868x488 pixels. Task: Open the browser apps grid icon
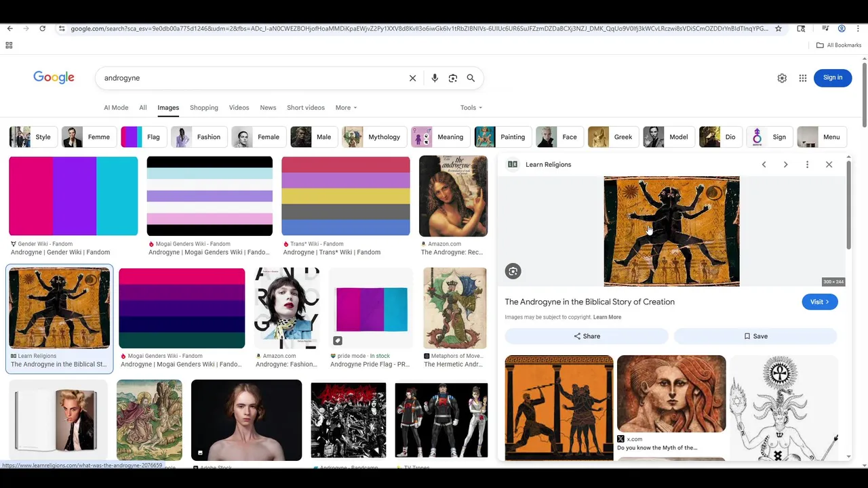click(9, 45)
